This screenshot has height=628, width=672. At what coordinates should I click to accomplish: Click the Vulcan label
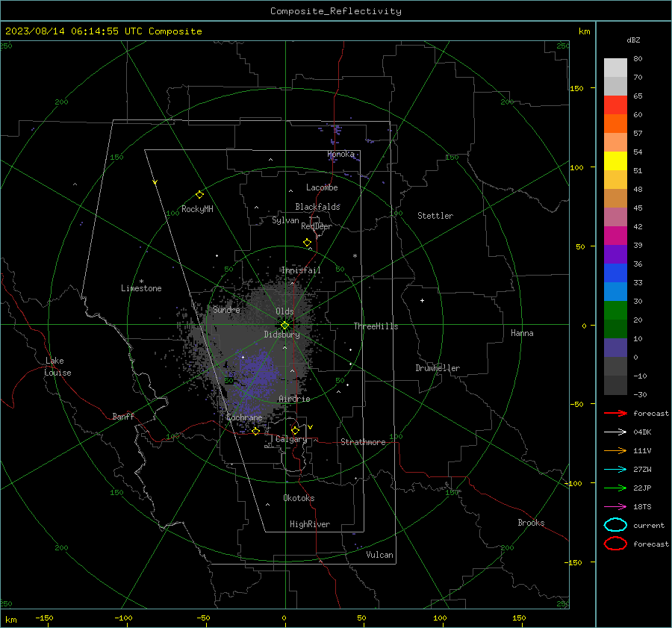pyautogui.click(x=379, y=555)
